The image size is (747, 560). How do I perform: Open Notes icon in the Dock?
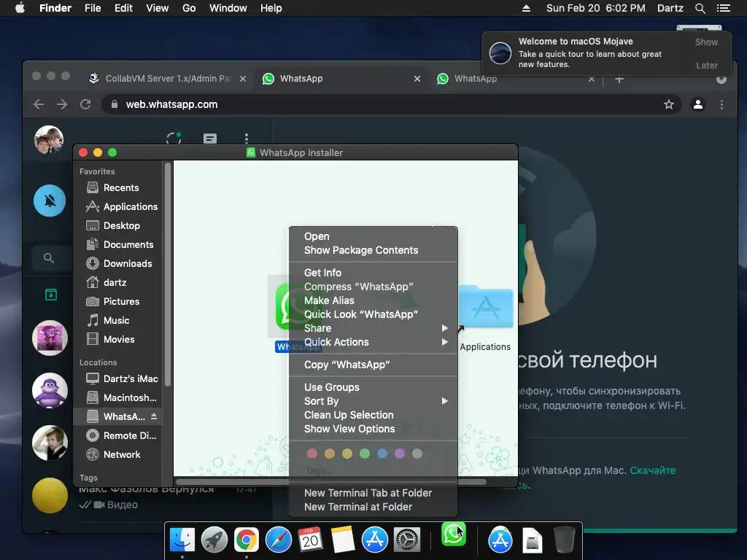click(343, 540)
